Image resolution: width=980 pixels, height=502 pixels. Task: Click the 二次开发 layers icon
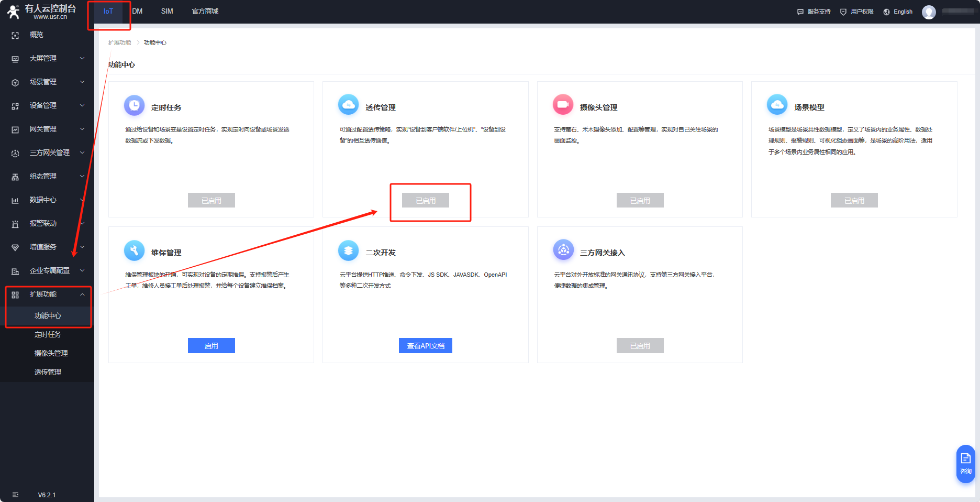[348, 250]
